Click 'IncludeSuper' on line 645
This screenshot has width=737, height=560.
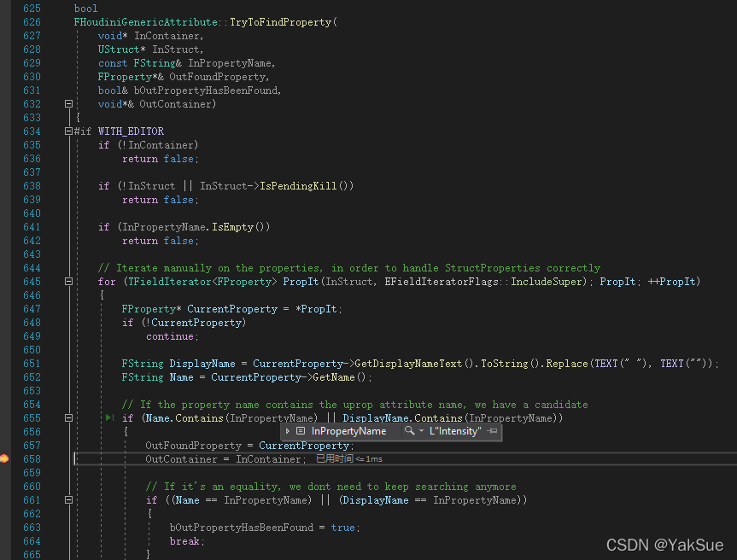point(547,282)
